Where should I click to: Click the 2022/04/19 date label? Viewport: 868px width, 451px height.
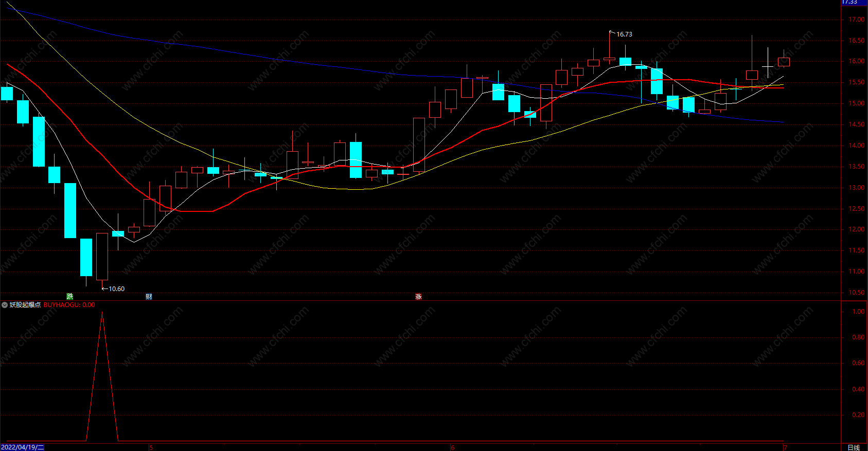[22, 447]
